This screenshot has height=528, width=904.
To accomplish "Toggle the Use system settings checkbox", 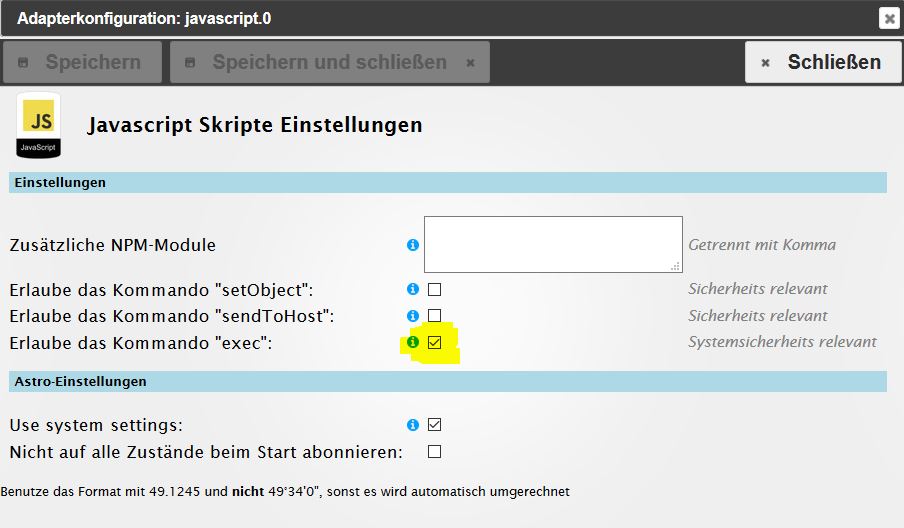I will pos(435,425).
